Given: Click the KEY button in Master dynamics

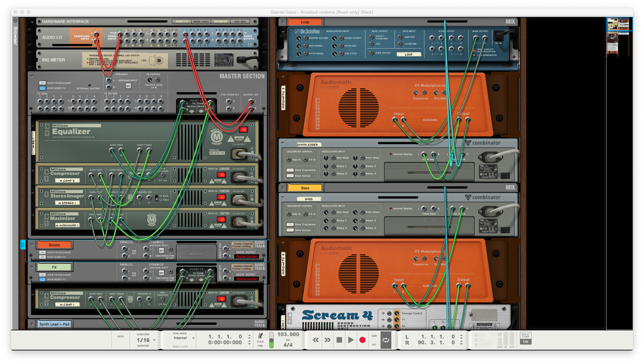Looking at the screenshot, I should (x=128, y=86).
